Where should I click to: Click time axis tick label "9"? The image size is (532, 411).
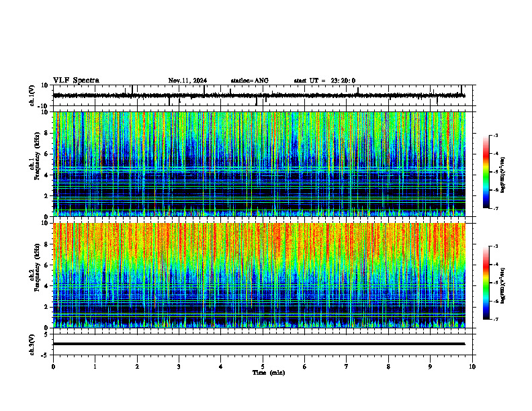coord(430,367)
